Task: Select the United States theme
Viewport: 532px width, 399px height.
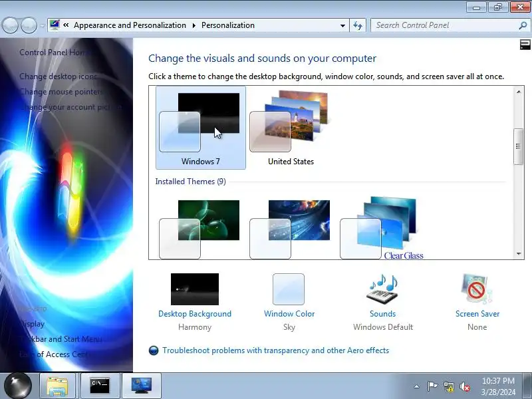Action: point(291,128)
